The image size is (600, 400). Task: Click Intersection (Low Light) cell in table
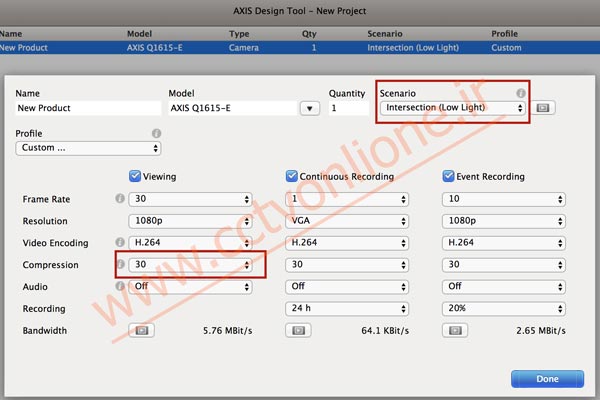[413, 47]
